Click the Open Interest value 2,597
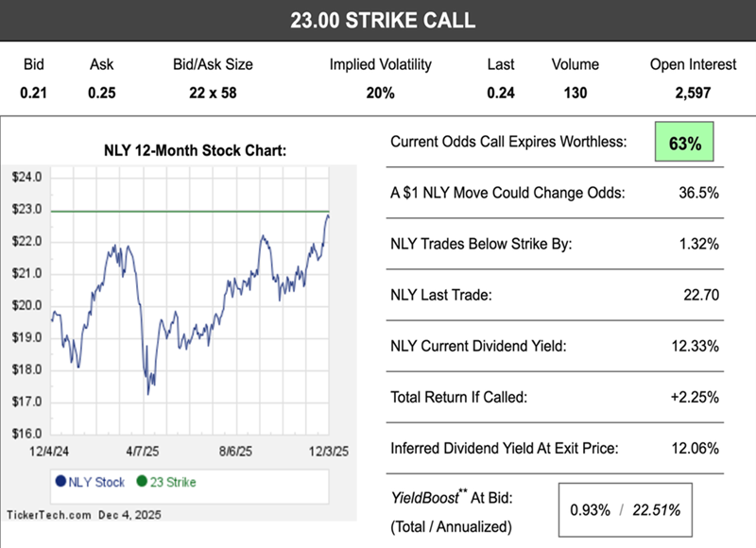The width and height of the screenshot is (756, 548). (694, 93)
